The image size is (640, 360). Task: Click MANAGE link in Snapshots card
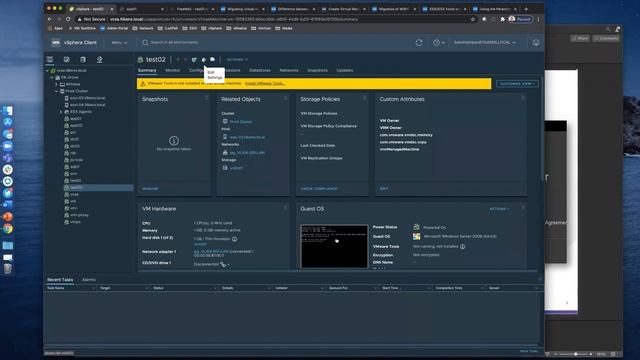tap(150, 189)
